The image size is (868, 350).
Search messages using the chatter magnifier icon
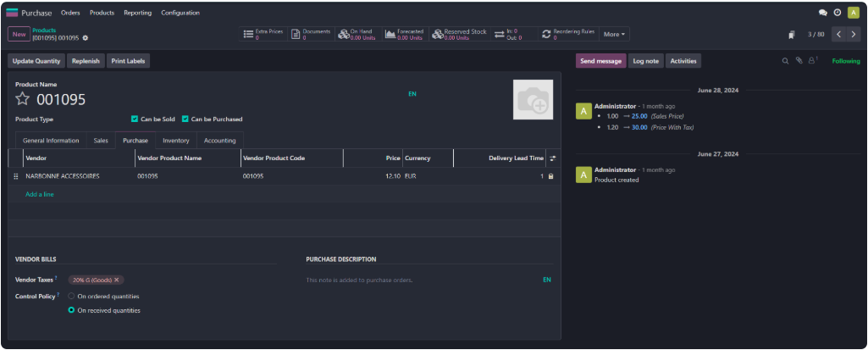coord(785,61)
